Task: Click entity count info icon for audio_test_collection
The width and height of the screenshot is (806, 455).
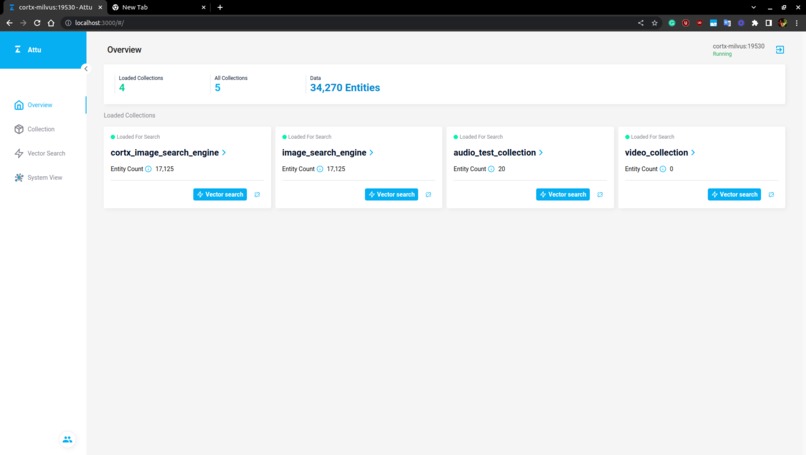Action: [x=491, y=169]
